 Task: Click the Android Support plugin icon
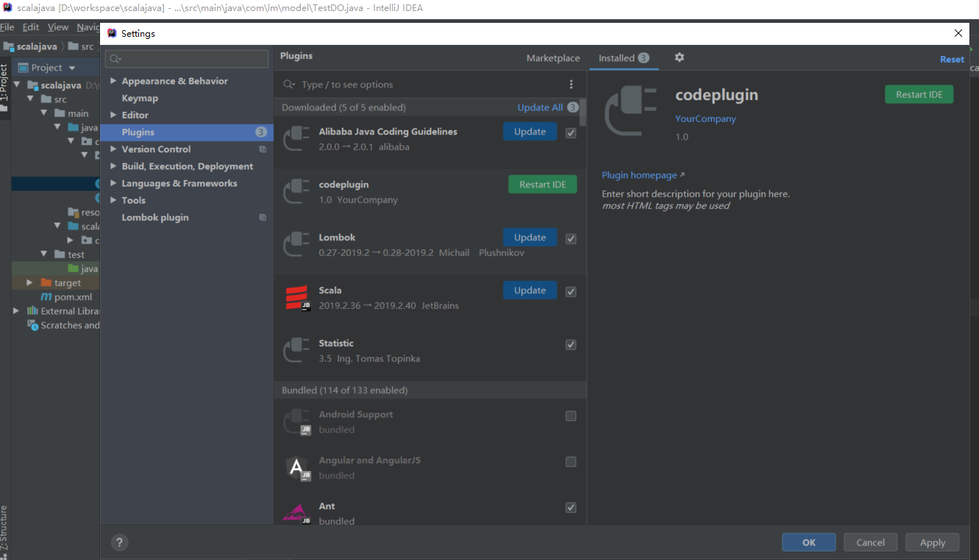297,422
